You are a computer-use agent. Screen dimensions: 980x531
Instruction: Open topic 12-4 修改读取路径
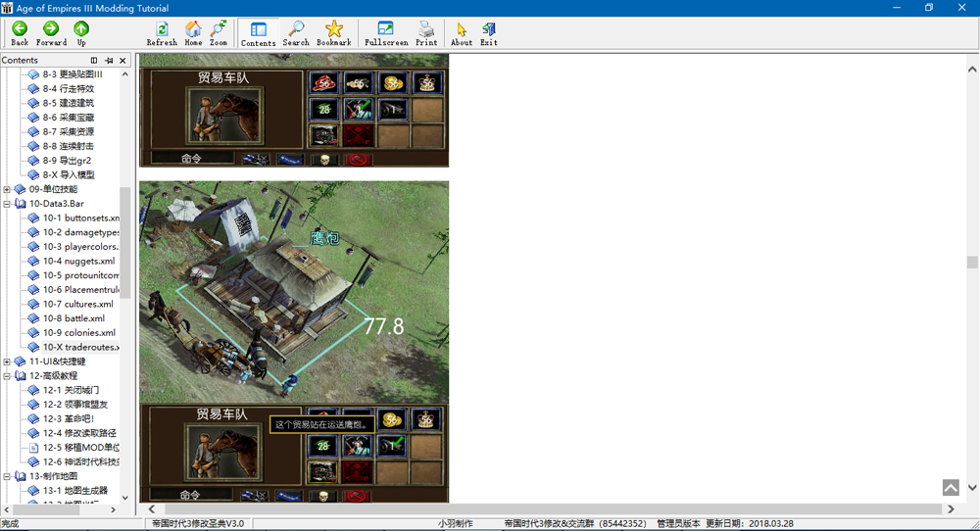click(x=79, y=433)
